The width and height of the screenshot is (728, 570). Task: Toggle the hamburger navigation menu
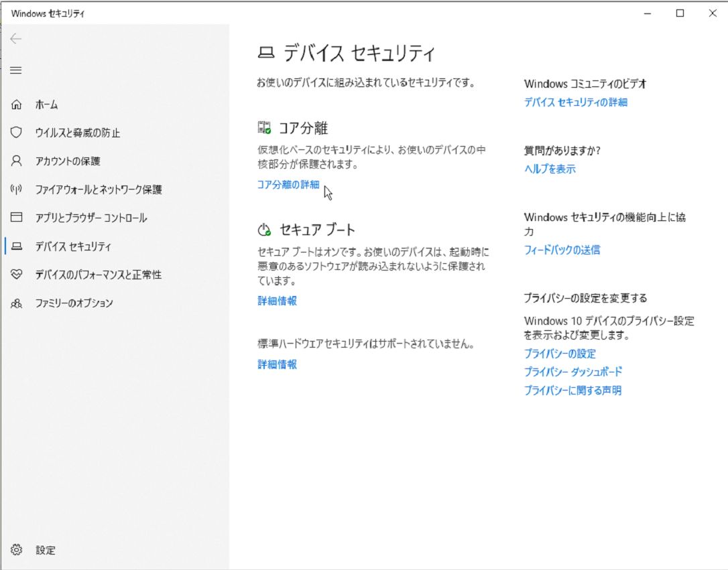(16, 70)
